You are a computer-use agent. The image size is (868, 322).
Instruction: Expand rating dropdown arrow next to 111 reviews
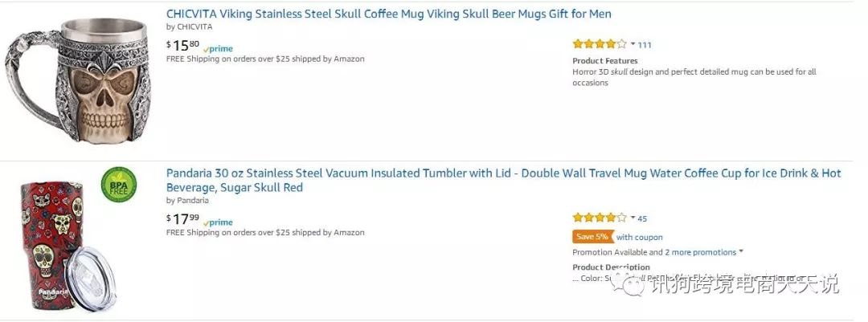tap(633, 43)
